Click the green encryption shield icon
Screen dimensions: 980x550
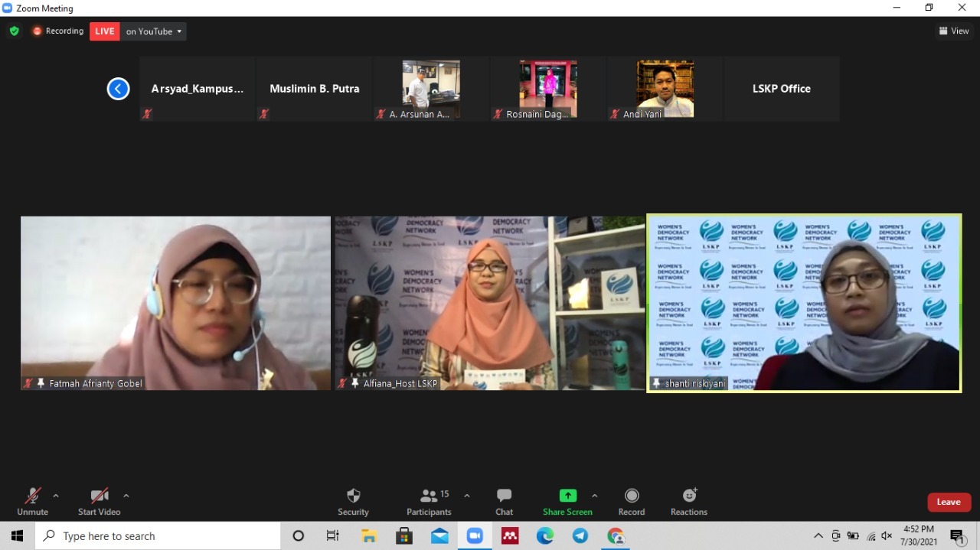click(15, 31)
